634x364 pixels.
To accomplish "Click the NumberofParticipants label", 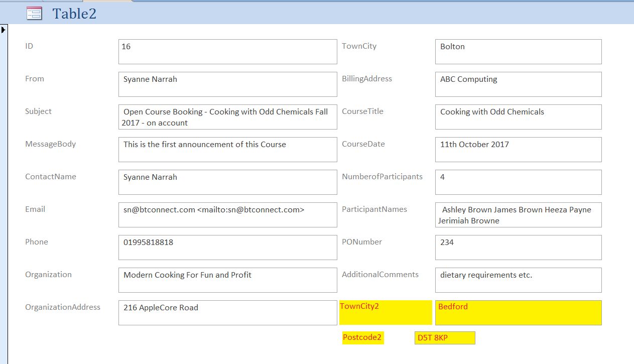I will [x=382, y=177].
